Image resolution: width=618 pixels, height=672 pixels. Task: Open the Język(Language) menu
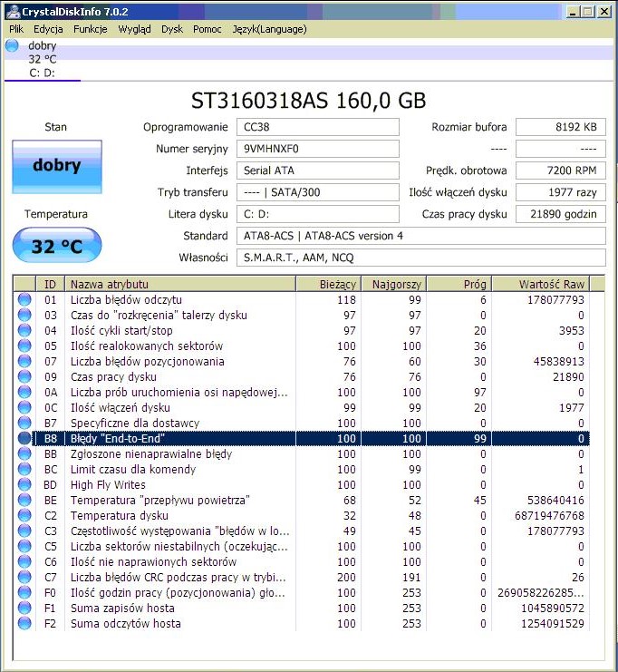[269, 29]
